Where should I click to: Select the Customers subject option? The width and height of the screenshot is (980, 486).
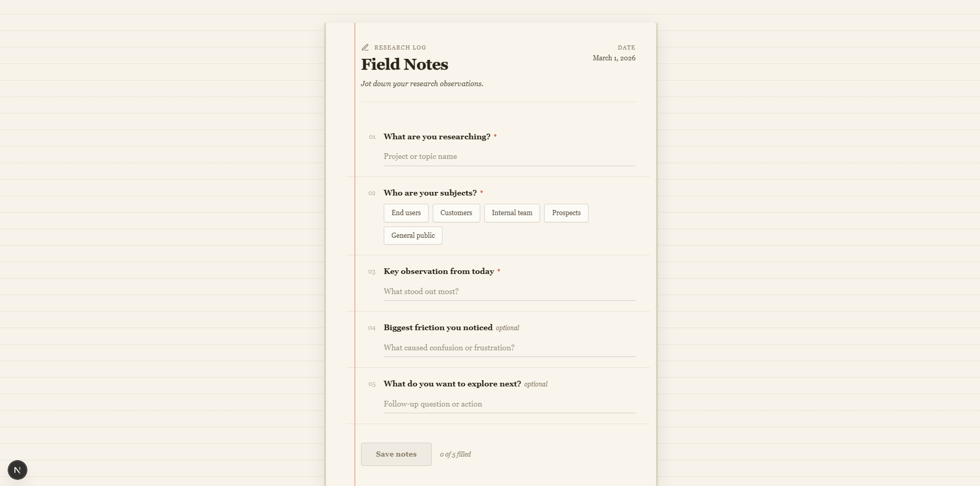click(456, 213)
